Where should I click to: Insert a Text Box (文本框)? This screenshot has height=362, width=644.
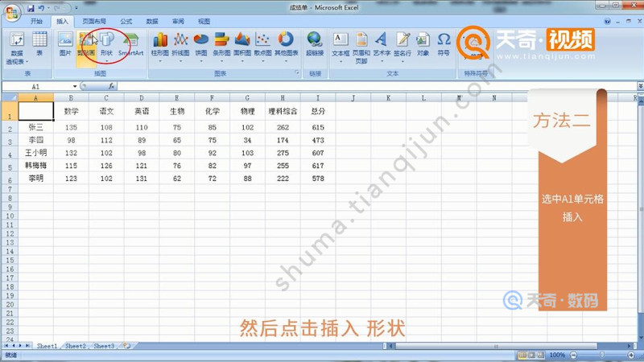tap(341, 47)
